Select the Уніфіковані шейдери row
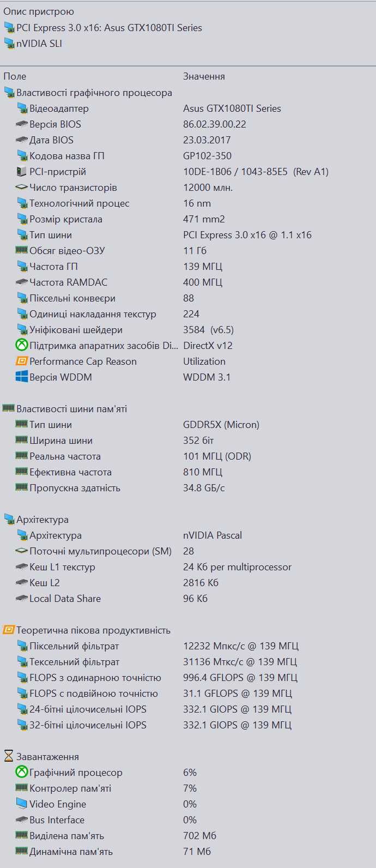This screenshot has height=868, width=376. click(188, 330)
